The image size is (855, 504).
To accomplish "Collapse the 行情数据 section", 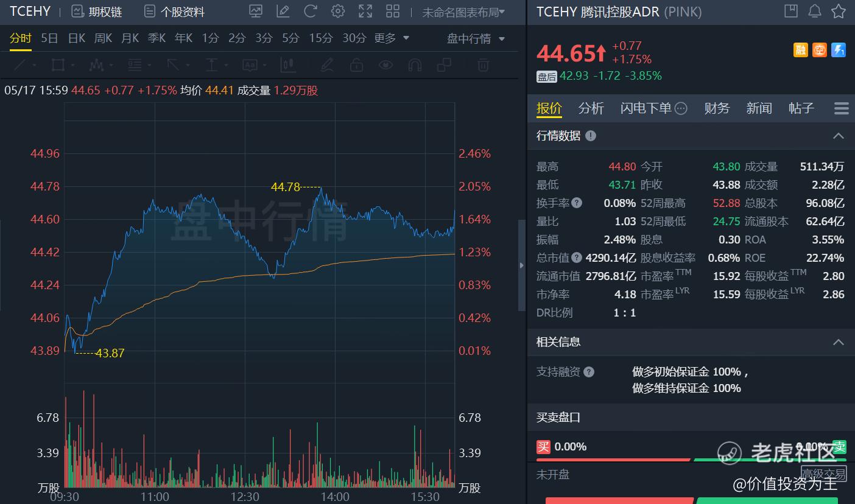I will pyautogui.click(x=839, y=136).
